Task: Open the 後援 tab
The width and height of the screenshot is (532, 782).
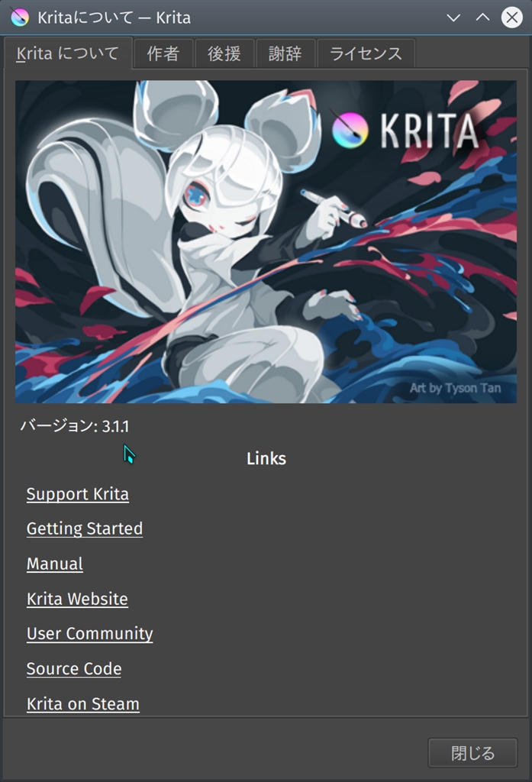Action: coord(224,53)
